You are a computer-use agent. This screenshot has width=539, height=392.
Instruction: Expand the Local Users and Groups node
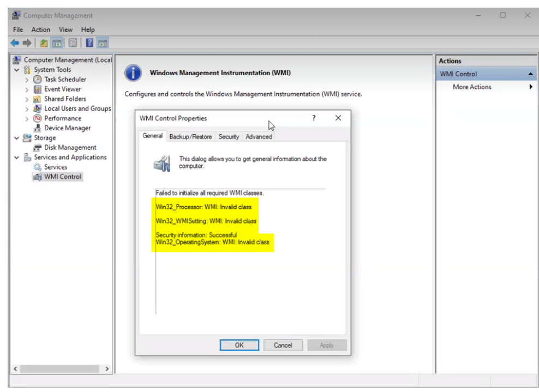27,109
